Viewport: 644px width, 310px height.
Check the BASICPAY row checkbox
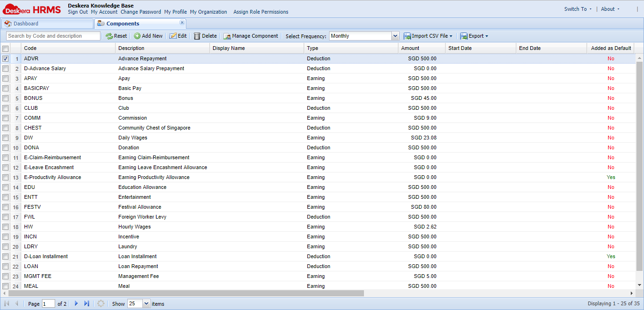coord(5,89)
